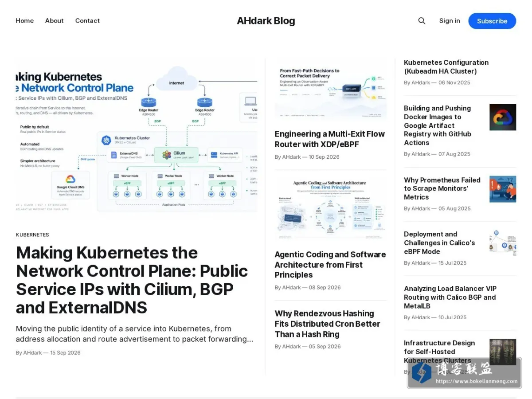Click the date '06 Nov 2025'
This screenshot has height=399, width=532.
[x=454, y=83]
